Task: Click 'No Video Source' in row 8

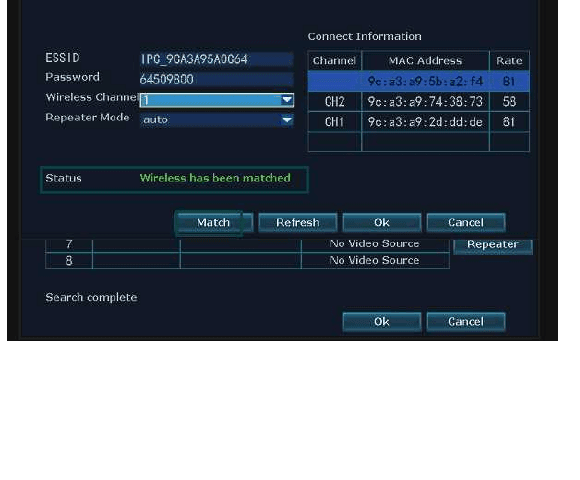Action: [374, 260]
